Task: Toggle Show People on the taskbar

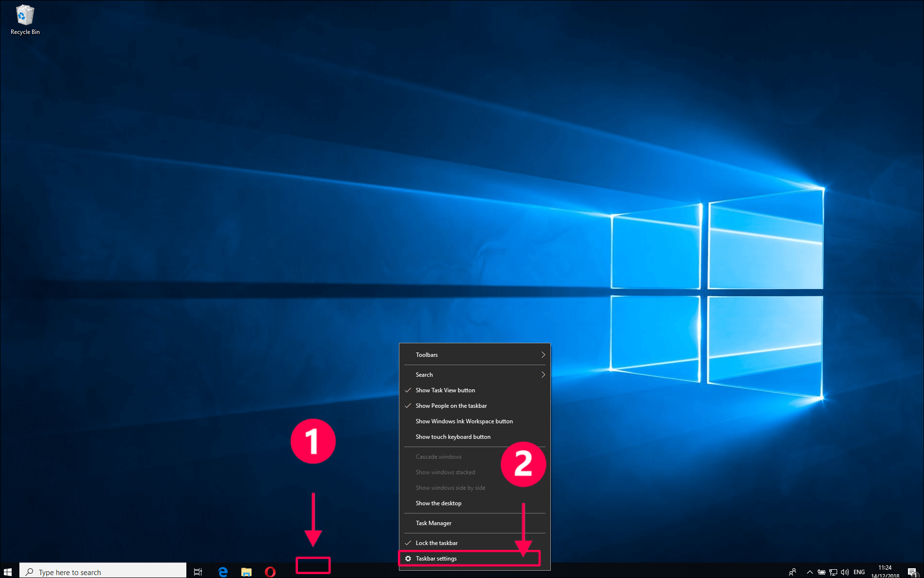Action: [x=475, y=406]
